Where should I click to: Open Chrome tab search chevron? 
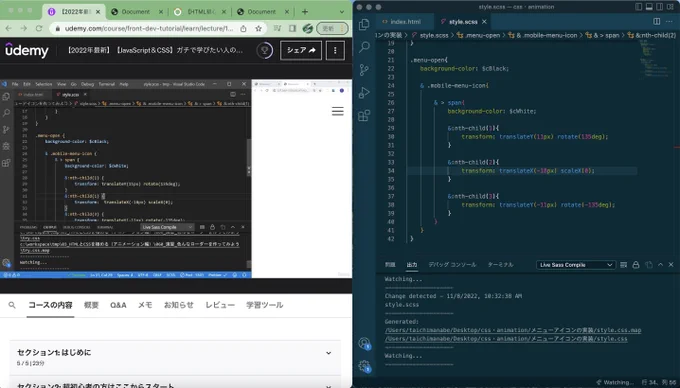tap(342, 12)
